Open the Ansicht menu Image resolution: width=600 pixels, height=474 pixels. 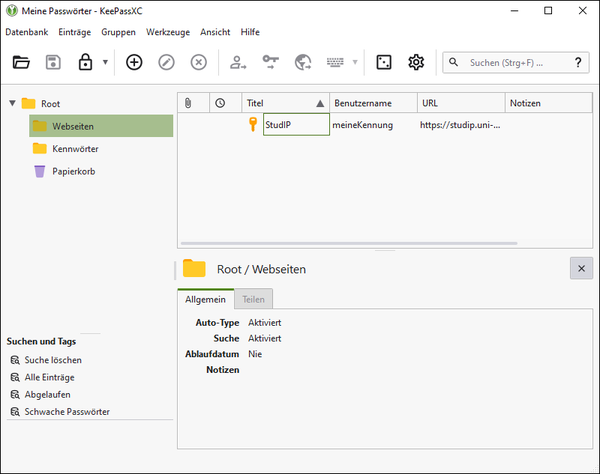pyautogui.click(x=215, y=32)
